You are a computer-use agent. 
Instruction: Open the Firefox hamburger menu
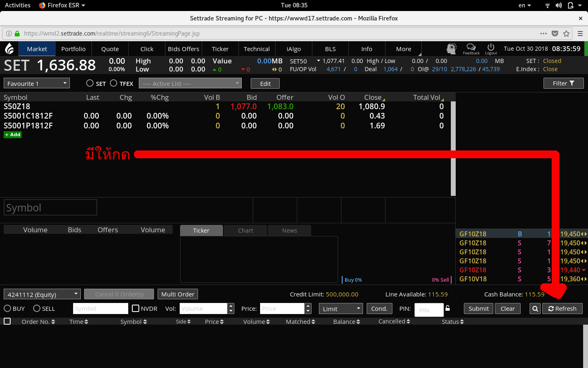tap(580, 34)
